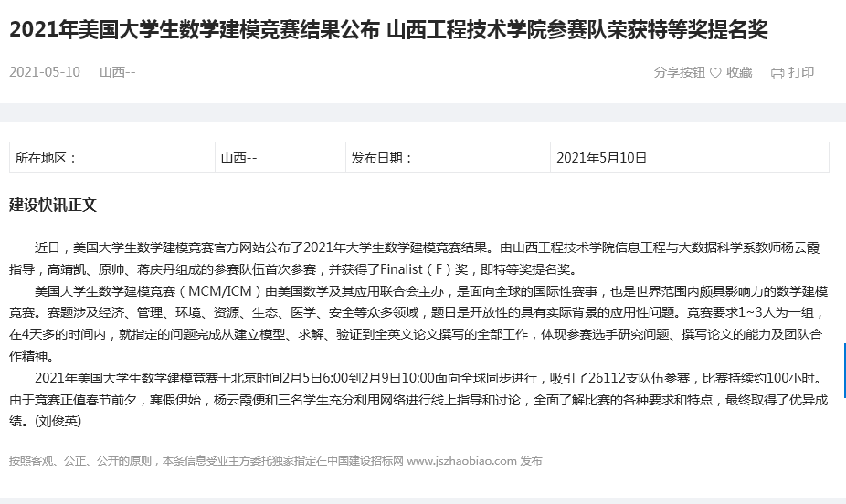Image resolution: width=846 pixels, height=504 pixels.
Task: Open the www.jszhaobiao.com footer link
Action: (461, 461)
